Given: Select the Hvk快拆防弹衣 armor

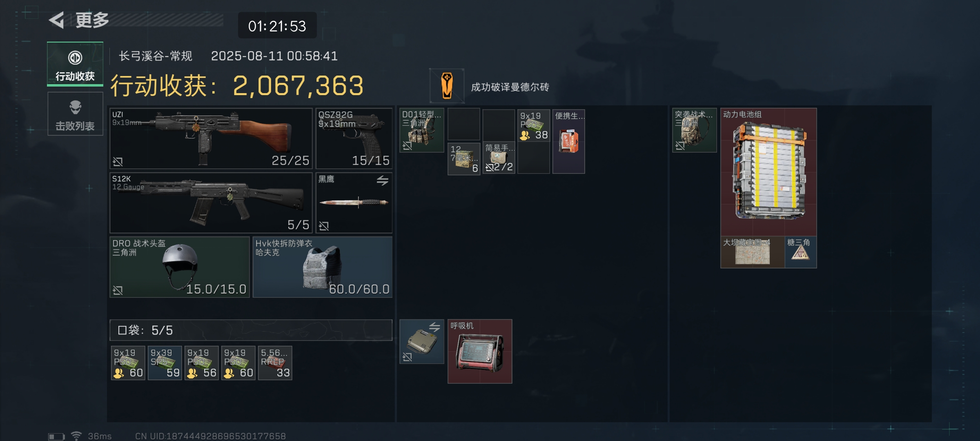Looking at the screenshot, I should click(x=323, y=267).
